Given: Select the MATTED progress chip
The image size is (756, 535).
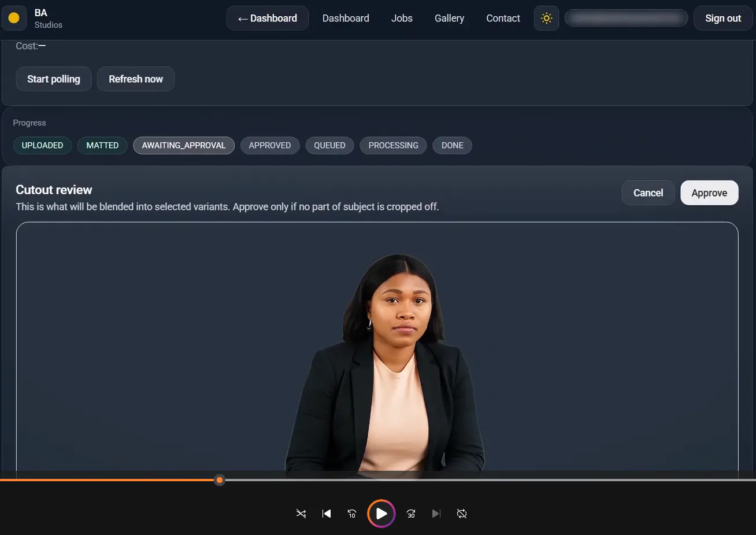Looking at the screenshot, I should (x=102, y=145).
